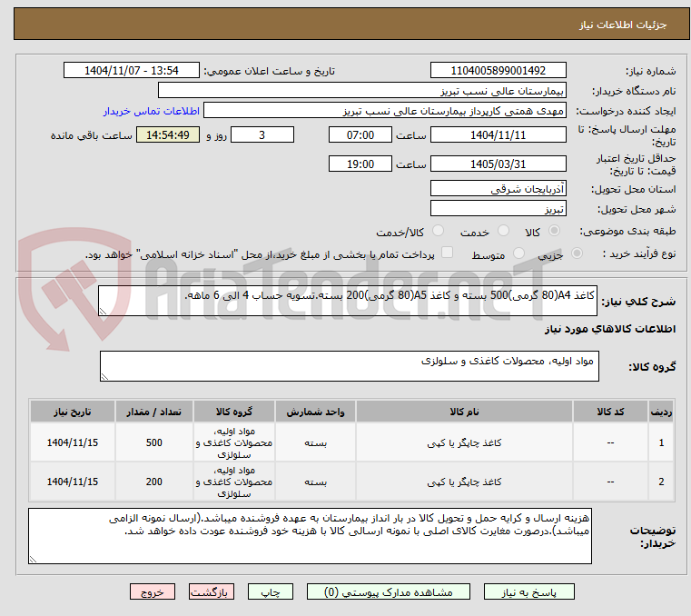Click کاغذ چاپگر یا کپی in row 1
Image resolution: width=691 pixels, height=616 pixels.
point(464,442)
